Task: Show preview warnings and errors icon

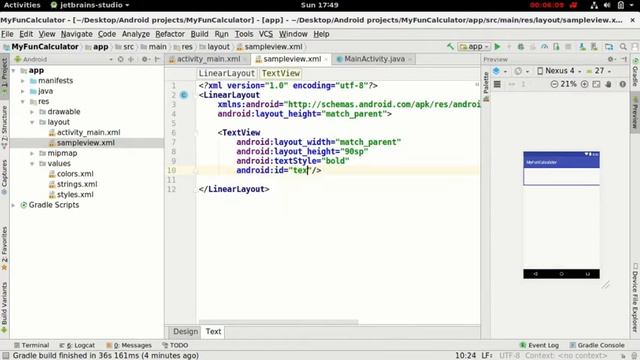Action: tap(622, 84)
